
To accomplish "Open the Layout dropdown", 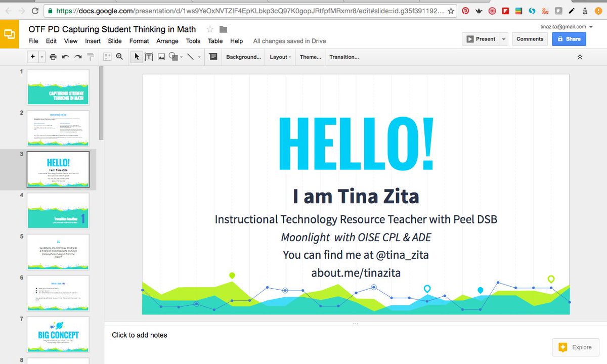I will [x=280, y=57].
